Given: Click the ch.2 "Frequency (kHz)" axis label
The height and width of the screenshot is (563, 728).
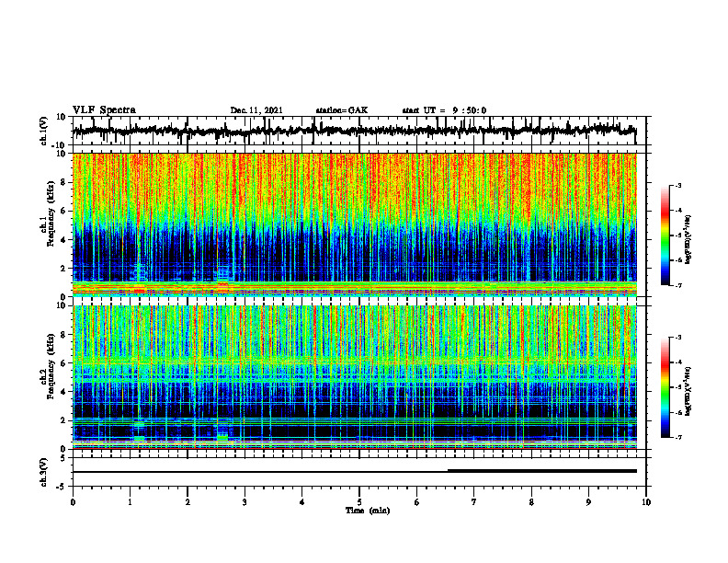Looking at the screenshot, I should (x=51, y=366).
